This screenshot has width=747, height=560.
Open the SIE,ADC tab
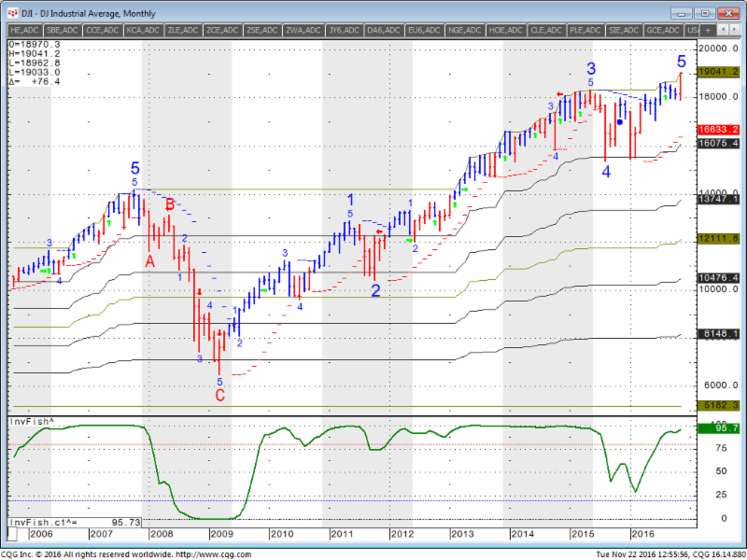pos(624,30)
